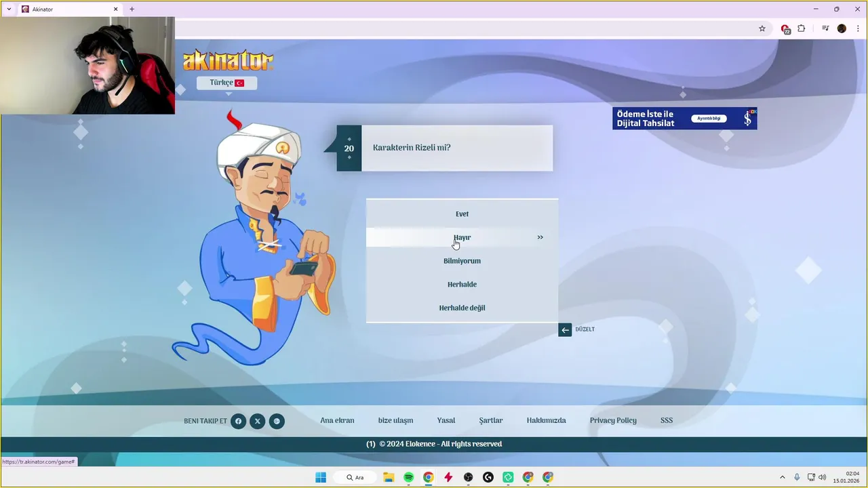Open the 'Şartlar' footer link
Image resolution: width=868 pixels, height=488 pixels.
[491, 420]
